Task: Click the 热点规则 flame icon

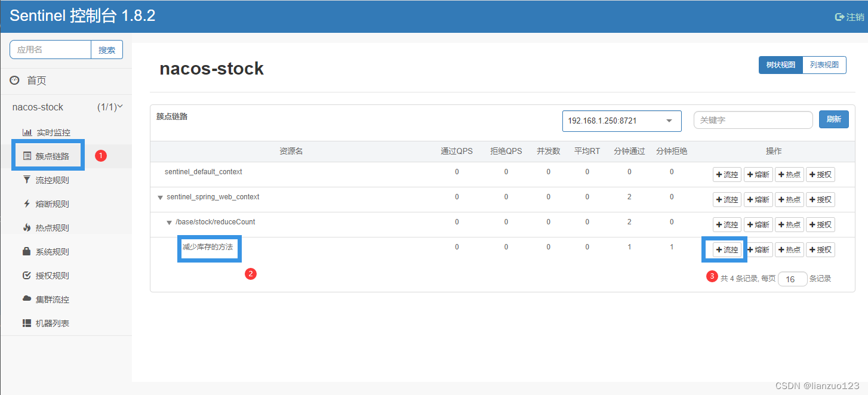Action: coord(27,227)
